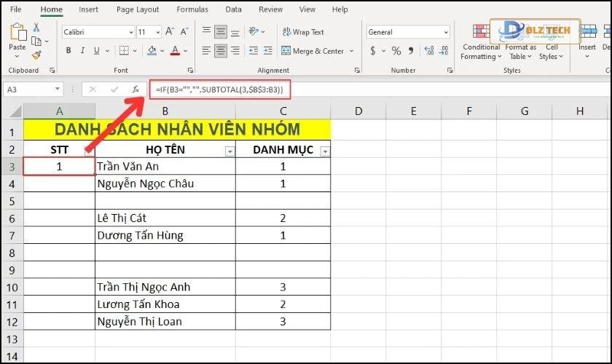Open the Formulas ribbon tab
Screen dimensions: 612x364
(x=192, y=9)
